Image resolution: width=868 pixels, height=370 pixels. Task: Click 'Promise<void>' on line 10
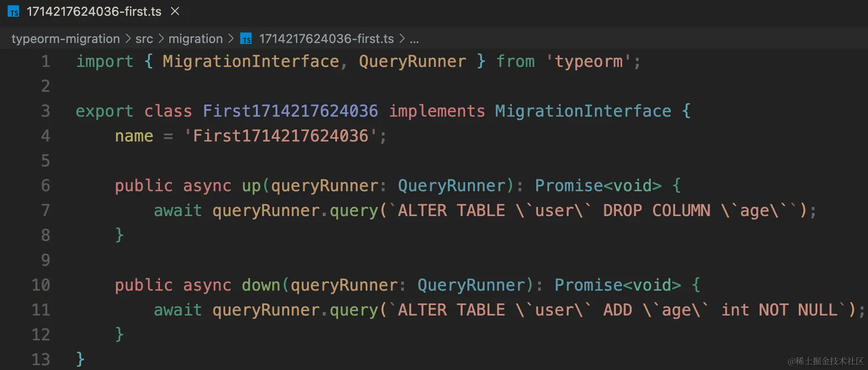[x=618, y=285]
